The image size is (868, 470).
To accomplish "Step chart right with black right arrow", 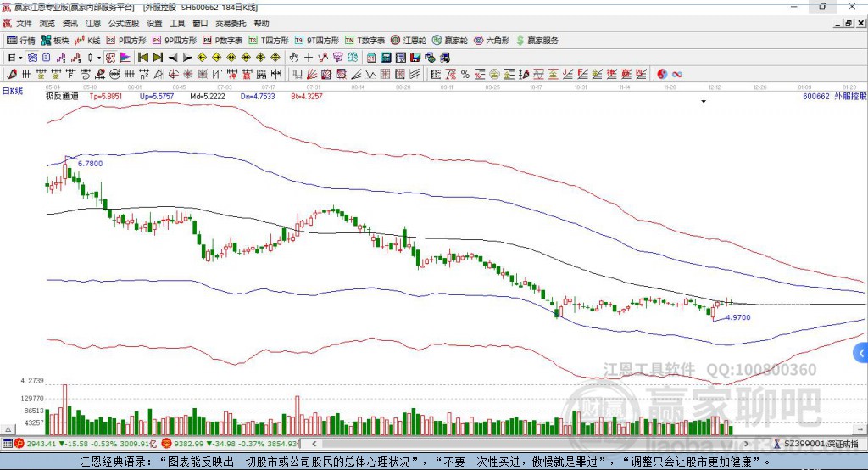I will pos(187,58).
